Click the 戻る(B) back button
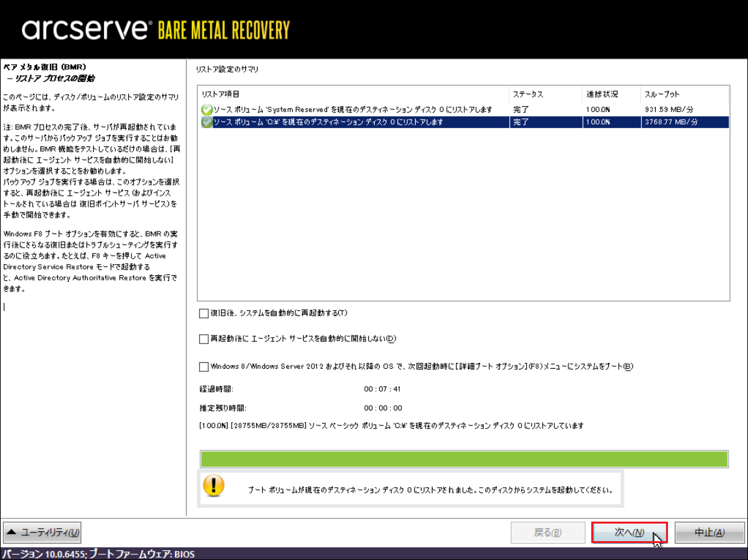The height and width of the screenshot is (560, 748). pos(548,533)
